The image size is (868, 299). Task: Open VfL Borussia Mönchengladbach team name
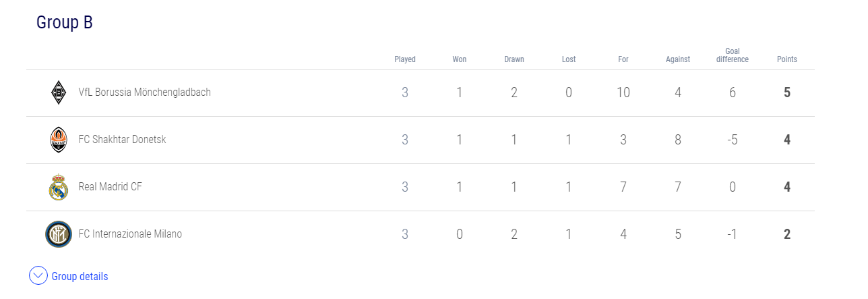point(144,92)
